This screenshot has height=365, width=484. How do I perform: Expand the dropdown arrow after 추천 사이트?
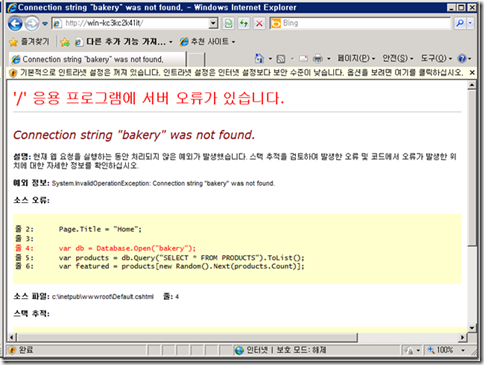[233, 42]
